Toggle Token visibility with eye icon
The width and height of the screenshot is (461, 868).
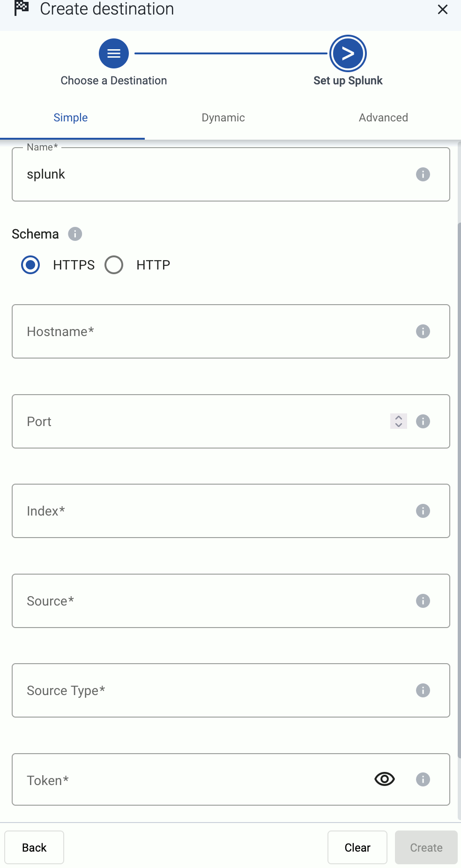(385, 779)
